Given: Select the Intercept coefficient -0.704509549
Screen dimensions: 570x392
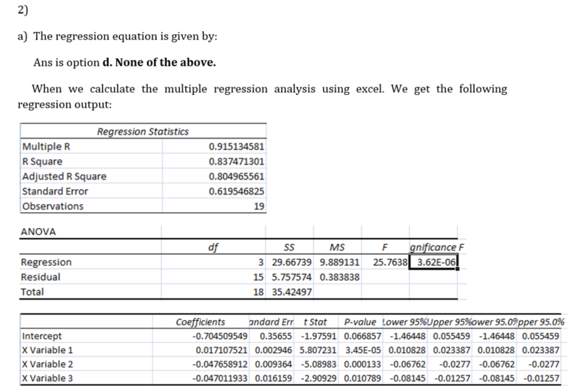Looking at the screenshot, I should pyautogui.click(x=214, y=336).
